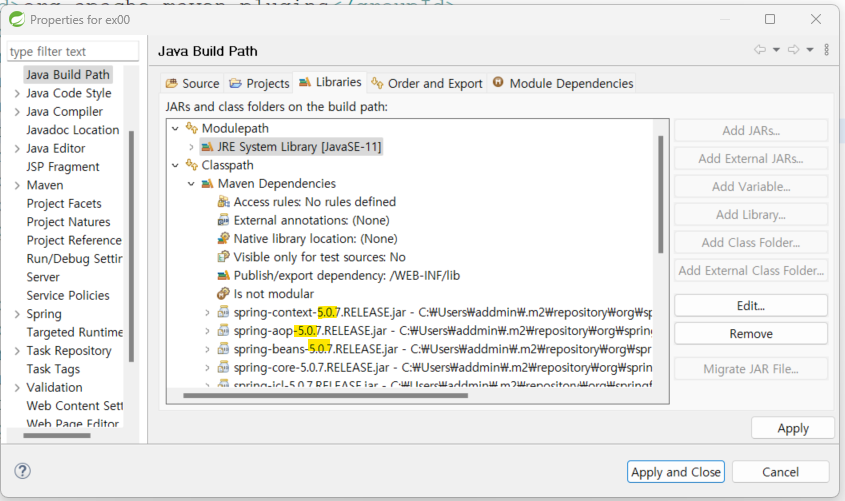This screenshot has width=845, height=501.
Task: Select Javadoc Location in sidebar
Action: coord(73,130)
